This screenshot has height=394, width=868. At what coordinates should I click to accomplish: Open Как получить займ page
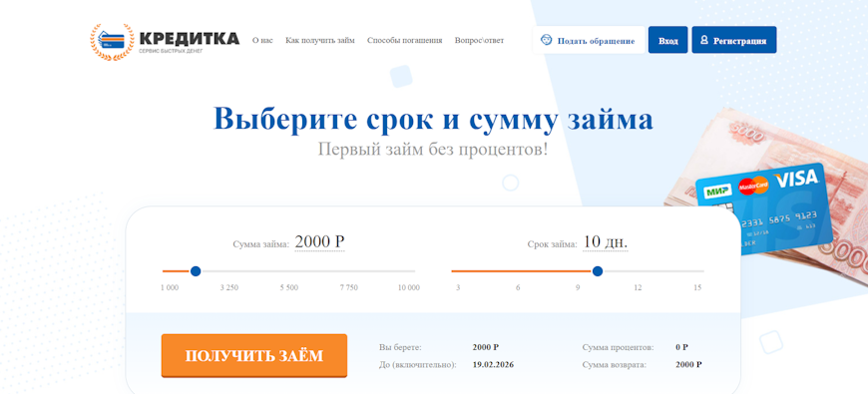pos(320,40)
